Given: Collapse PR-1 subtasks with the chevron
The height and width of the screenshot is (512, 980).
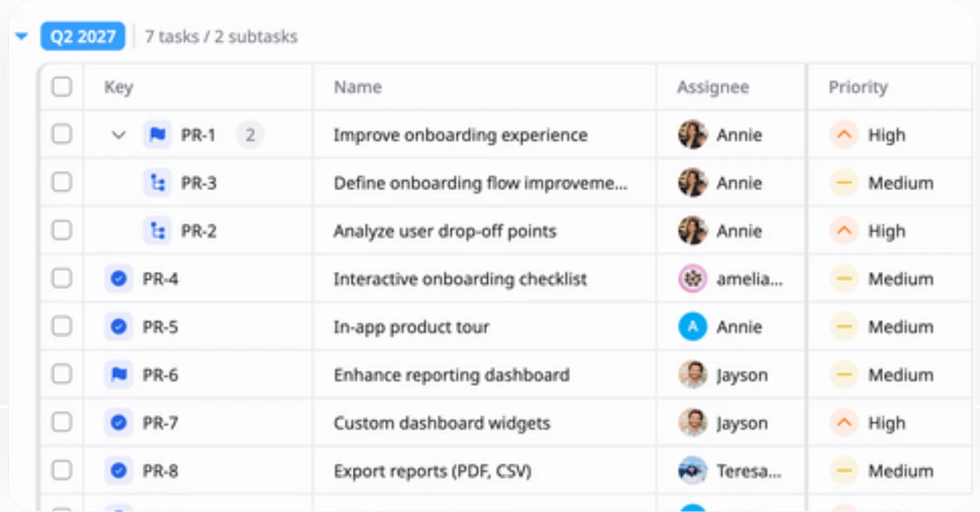Looking at the screenshot, I should 119,135.
